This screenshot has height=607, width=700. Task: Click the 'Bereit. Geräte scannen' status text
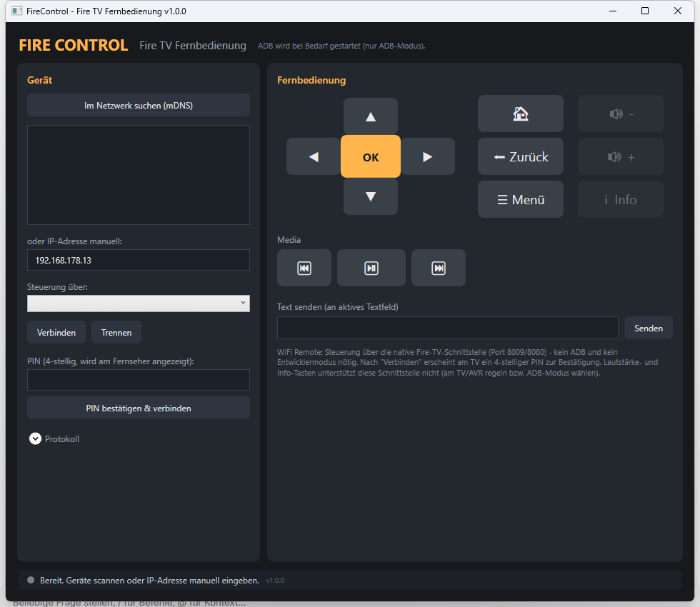149,580
